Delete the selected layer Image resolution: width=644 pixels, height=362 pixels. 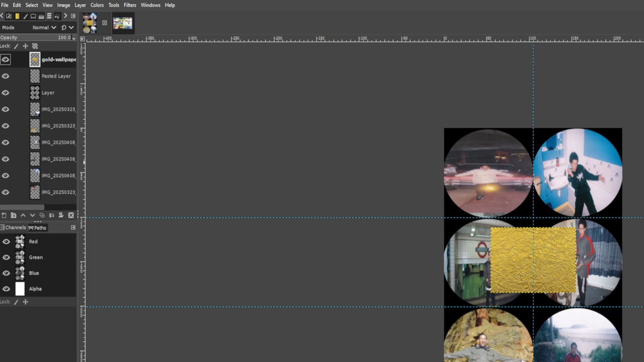[71, 215]
